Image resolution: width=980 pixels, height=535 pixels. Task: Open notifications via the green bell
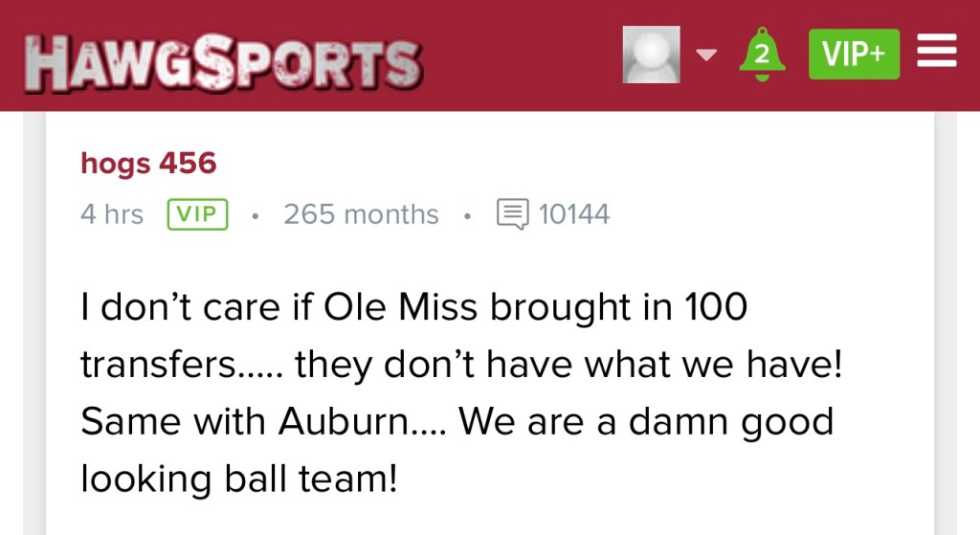pyautogui.click(x=762, y=54)
